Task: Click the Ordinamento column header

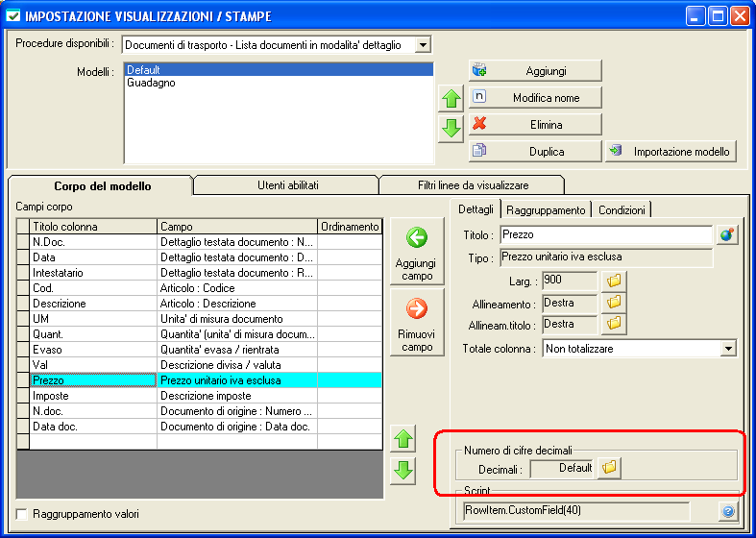Action: (350, 226)
